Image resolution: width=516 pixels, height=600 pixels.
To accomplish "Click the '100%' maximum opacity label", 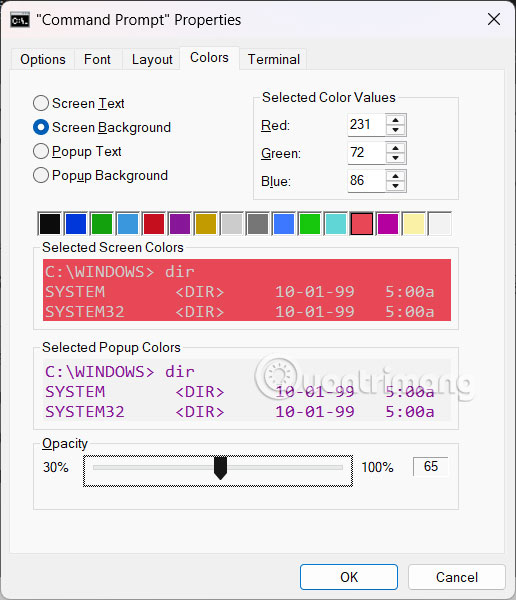I will (x=377, y=467).
